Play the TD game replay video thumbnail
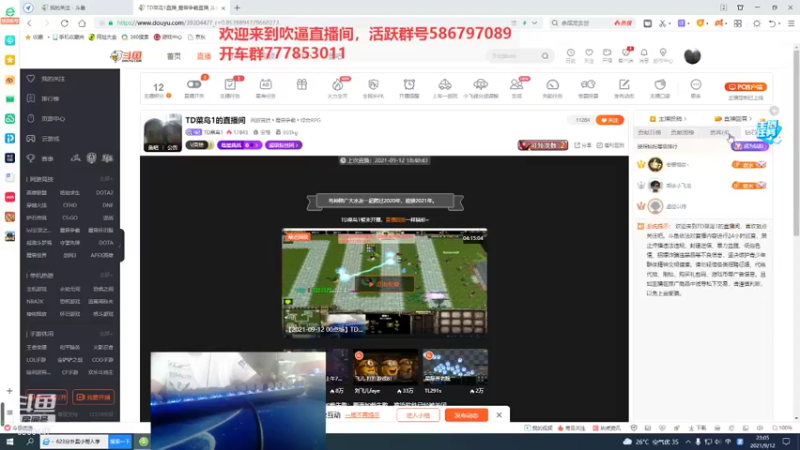Image resolution: width=800 pixels, height=450 pixels. coord(385,282)
